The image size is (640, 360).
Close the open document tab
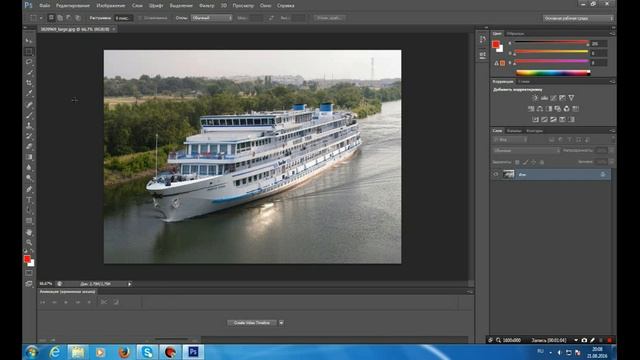(114, 29)
